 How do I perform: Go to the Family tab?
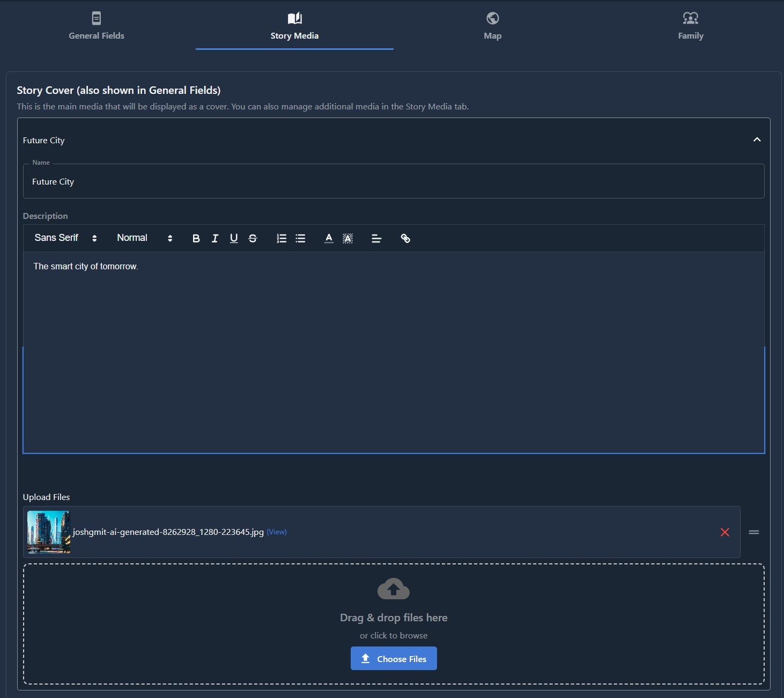(x=690, y=26)
